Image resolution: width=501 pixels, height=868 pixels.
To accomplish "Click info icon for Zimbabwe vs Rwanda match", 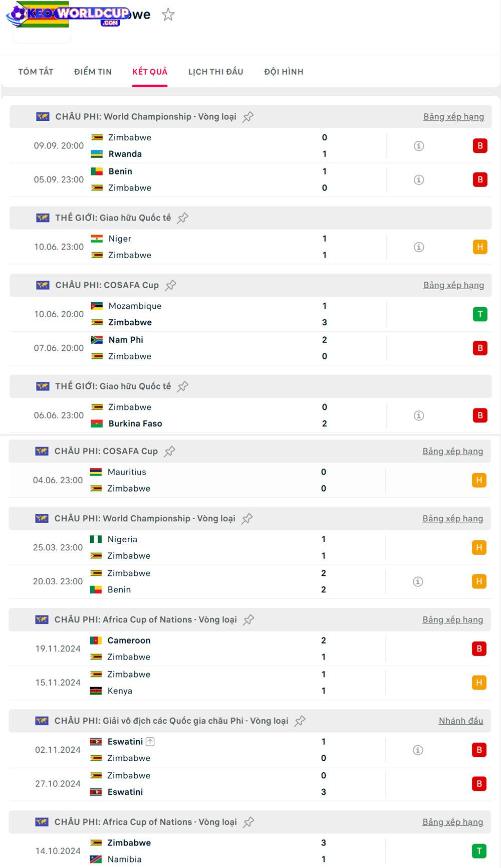I will pos(419,146).
